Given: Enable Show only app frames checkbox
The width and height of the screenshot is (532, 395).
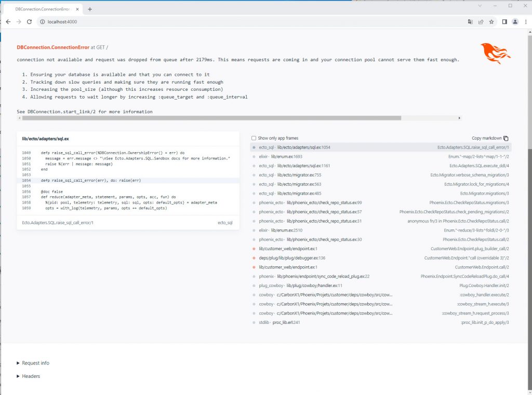Looking at the screenshot, I should [254, 138].
